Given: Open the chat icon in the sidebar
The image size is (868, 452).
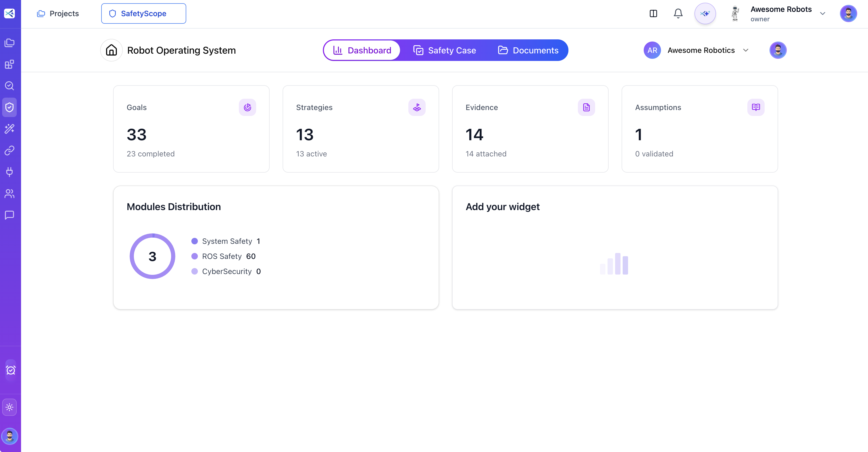Looking at the screenshot, I should pos(9,215).
